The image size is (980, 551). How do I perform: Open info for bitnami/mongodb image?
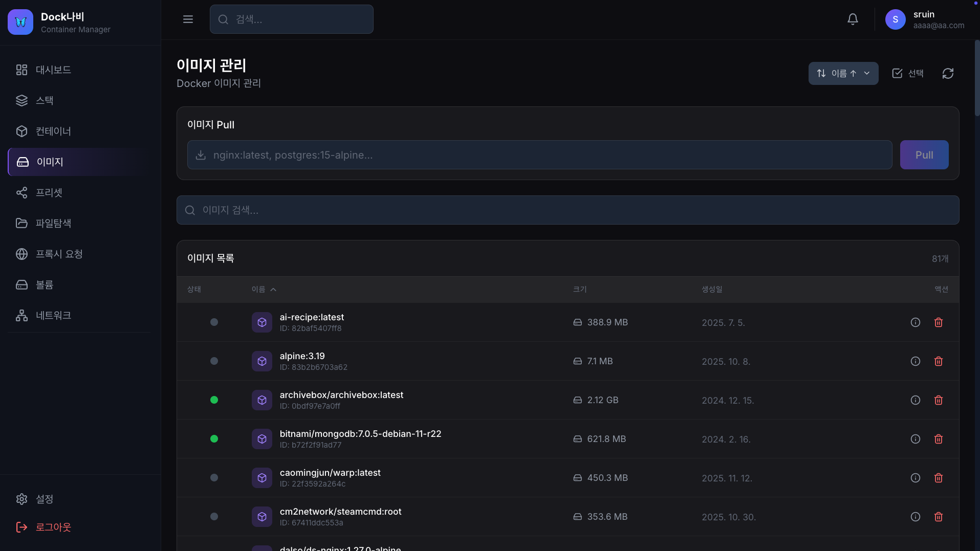[x=915, y=439]
